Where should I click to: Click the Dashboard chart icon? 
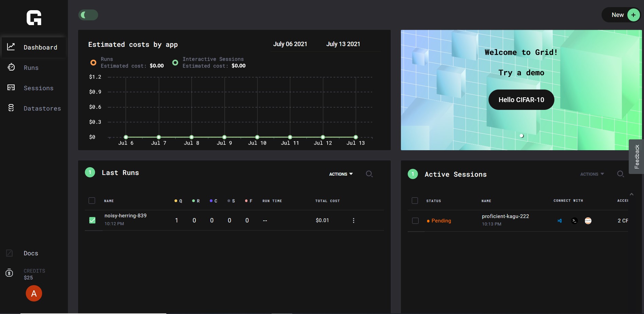[11, 46]
